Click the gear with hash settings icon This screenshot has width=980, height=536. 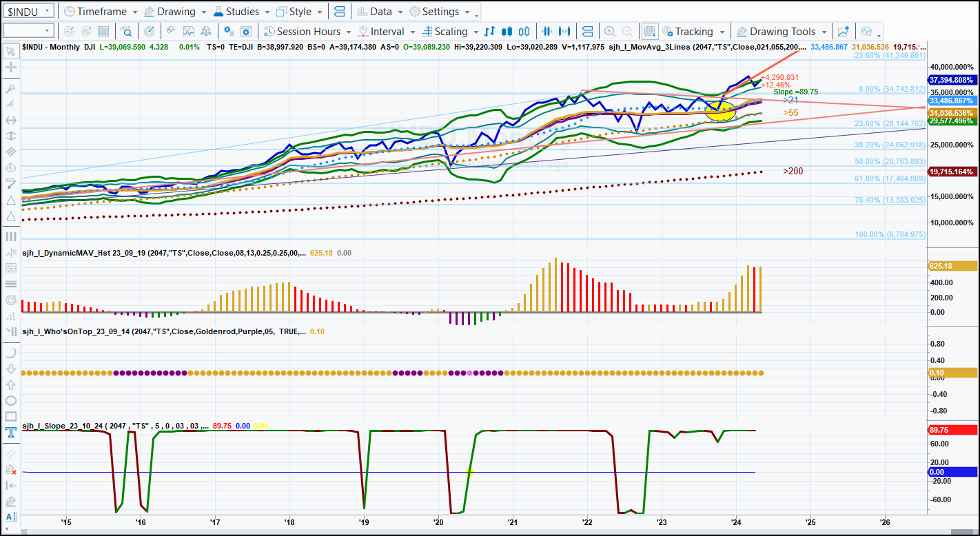coord(229,31)
